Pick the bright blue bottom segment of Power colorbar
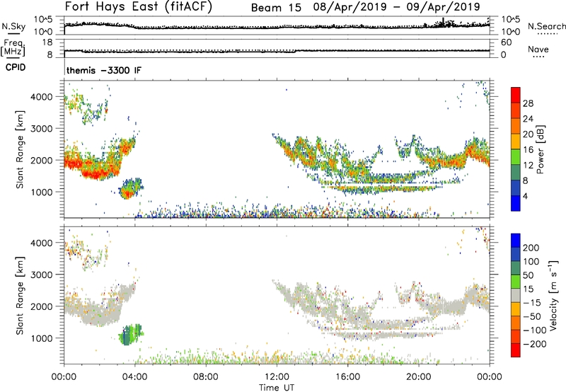The image size is (566, 392). point(516,203)
